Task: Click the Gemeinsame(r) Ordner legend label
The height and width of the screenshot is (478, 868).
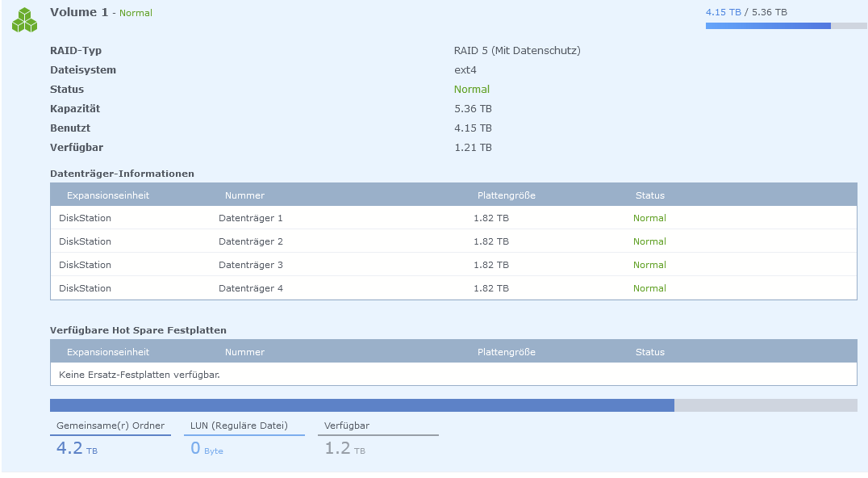Action: [111, 426]
